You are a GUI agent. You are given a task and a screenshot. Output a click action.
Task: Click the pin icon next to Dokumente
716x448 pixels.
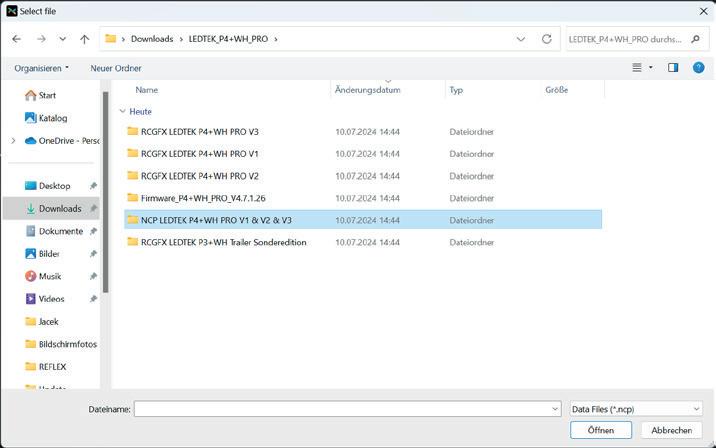93,231
